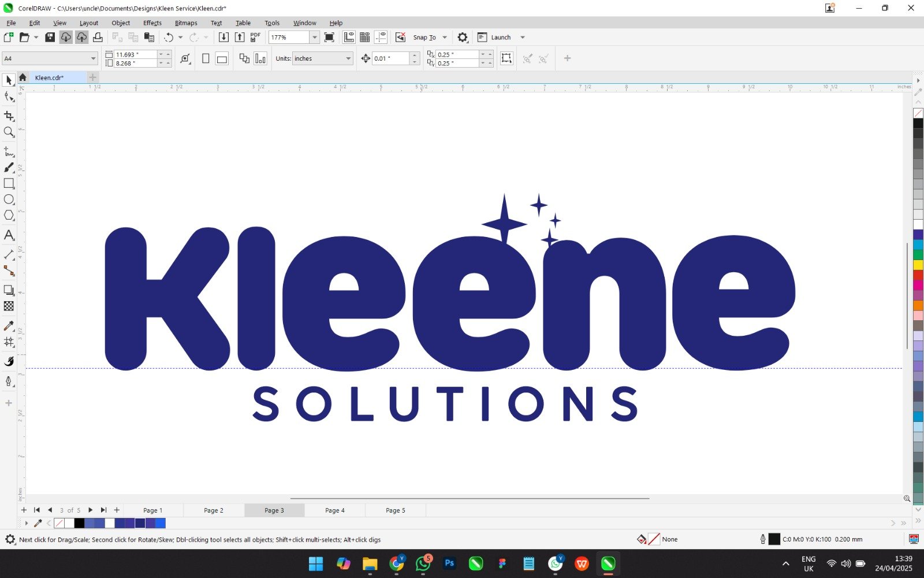Click the Launch button

500,37
